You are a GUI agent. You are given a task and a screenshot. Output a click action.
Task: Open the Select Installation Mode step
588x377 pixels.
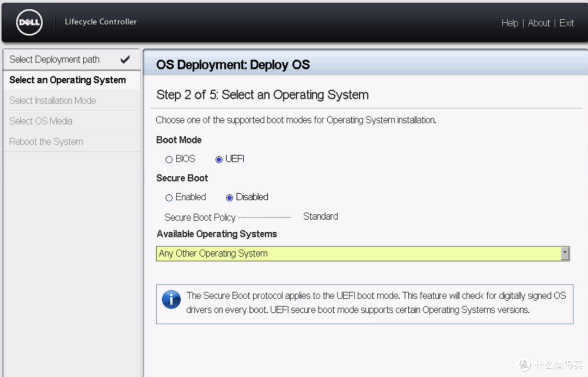coord(52,101)
